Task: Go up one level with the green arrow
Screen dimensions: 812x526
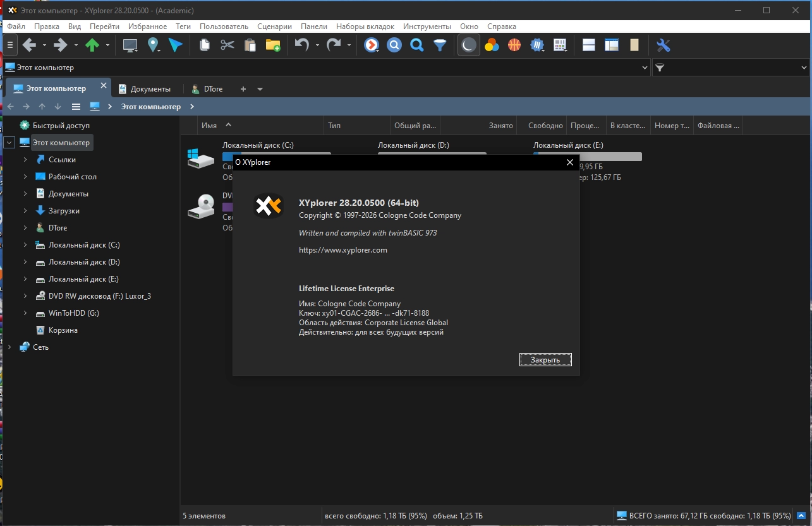Action: 92,45
